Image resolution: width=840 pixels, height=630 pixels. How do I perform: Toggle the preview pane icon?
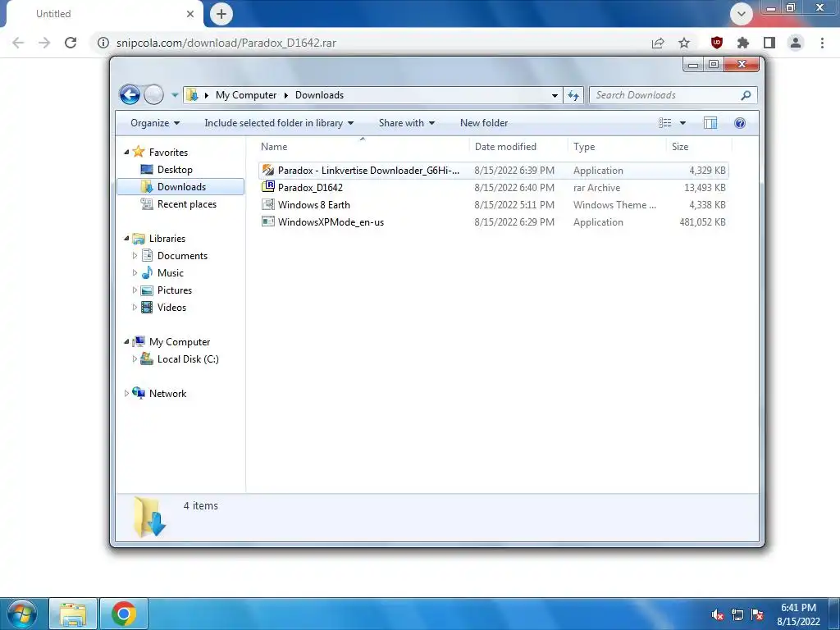point(710,123)
